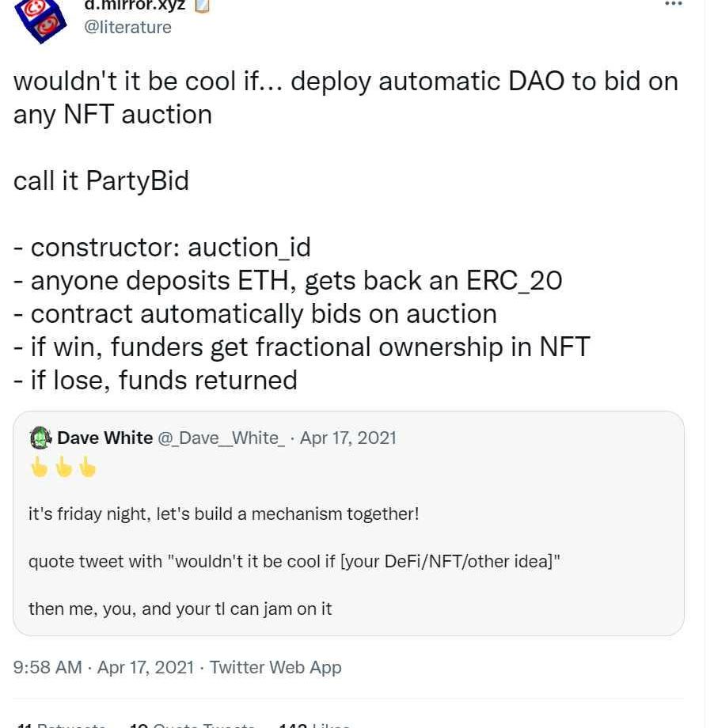This screenshot has width=714, height=728.
Task: Click the notepad emoji beside d.mirror.xyz
Action: click(x=202, y=6)
